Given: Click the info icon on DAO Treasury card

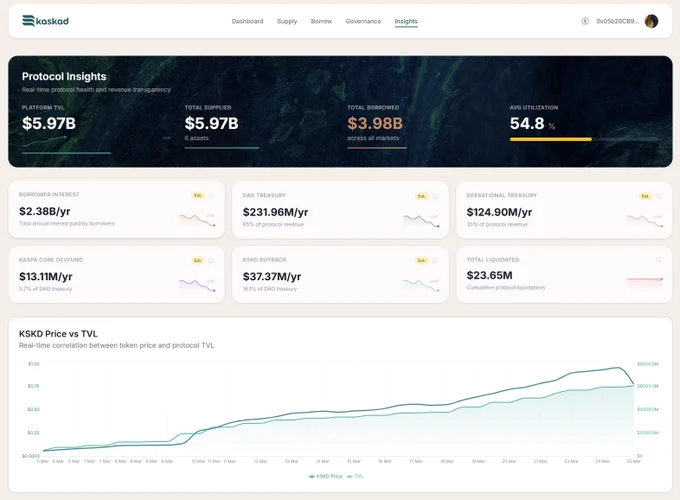Looking at the screenshot, I should 435,196.
